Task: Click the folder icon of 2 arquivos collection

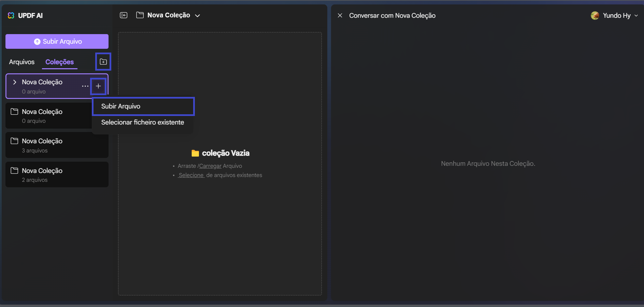Action: [x=14, y=171]
